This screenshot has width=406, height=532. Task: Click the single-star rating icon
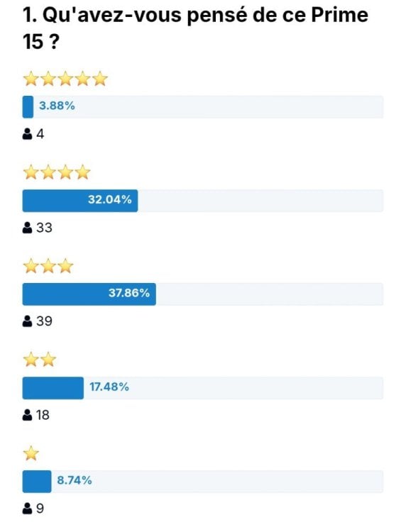point(31,453)
